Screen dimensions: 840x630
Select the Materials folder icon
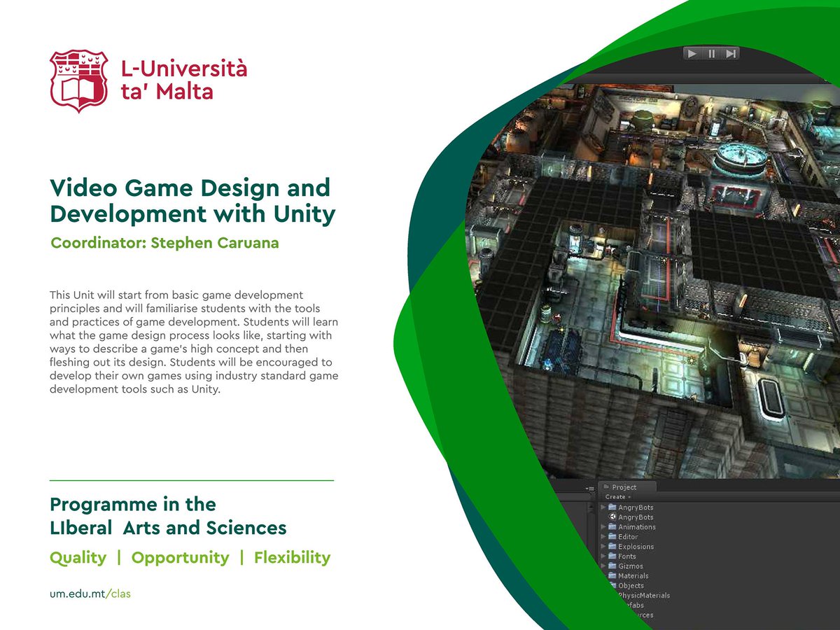point(612,576)
